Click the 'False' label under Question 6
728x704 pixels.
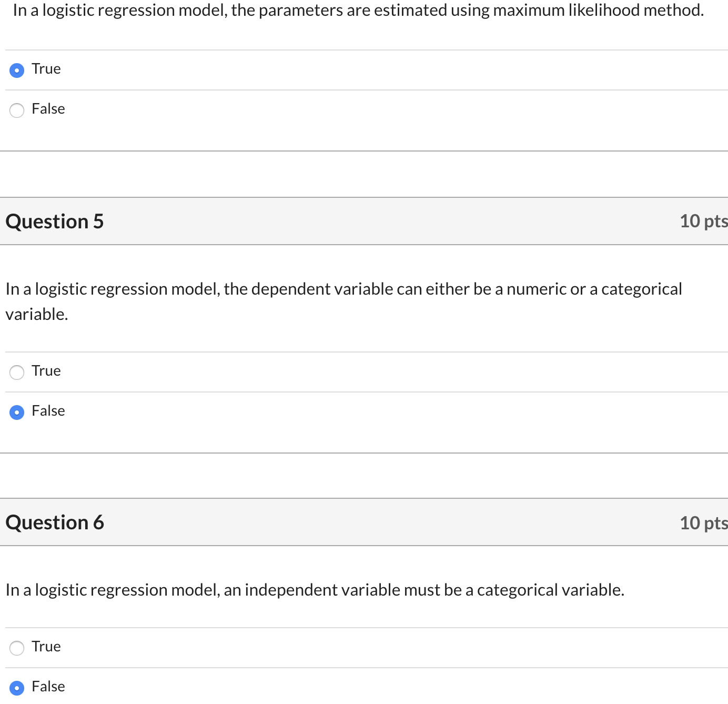point(48,687)
